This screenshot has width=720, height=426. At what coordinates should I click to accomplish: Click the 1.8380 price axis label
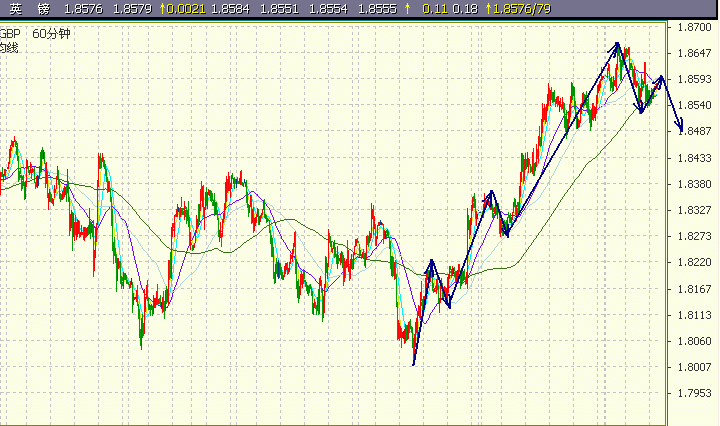point(694,184)
